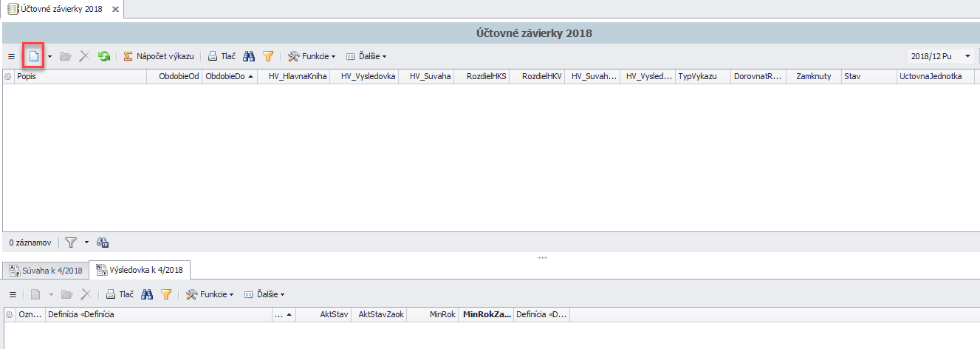
Task: Click the Tlač print button in top toolbar
Action: 222,56
